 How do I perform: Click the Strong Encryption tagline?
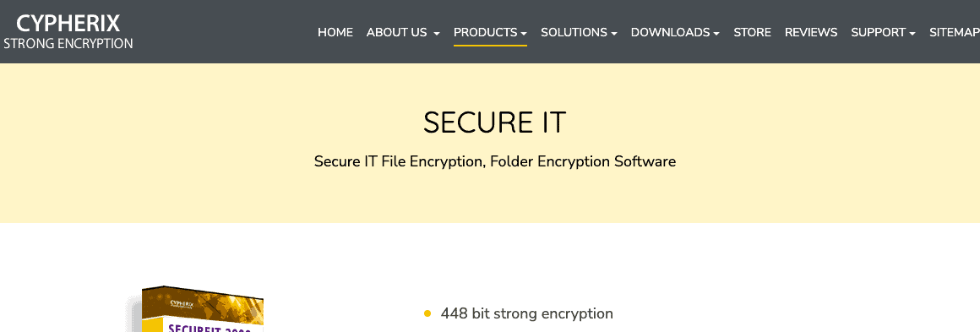point(68,44)
